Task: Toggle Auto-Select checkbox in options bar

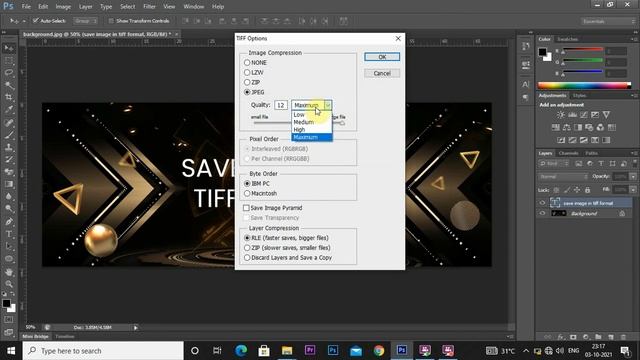Action: (36, 20)
